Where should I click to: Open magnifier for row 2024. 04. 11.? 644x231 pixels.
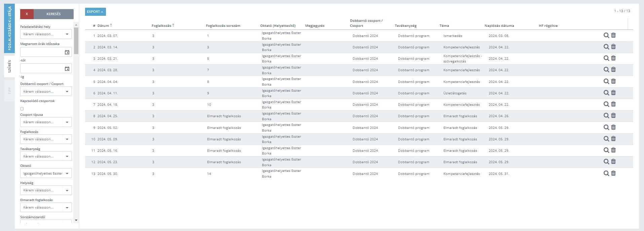(606, 93)
